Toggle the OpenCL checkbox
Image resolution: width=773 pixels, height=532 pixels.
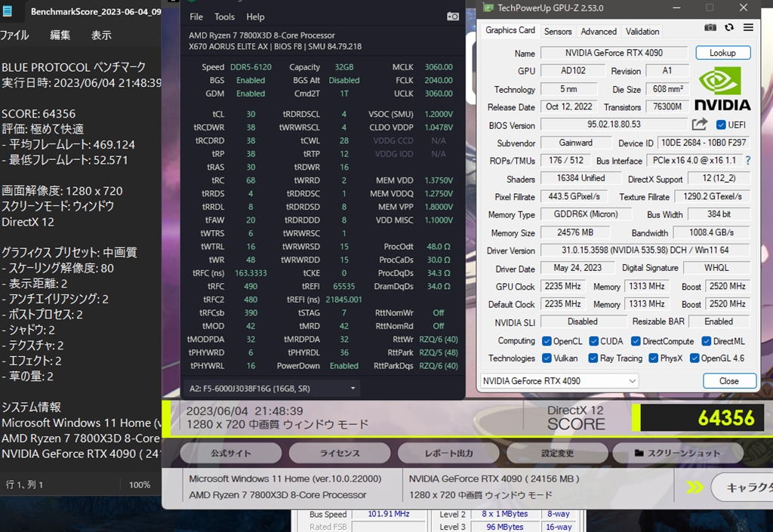547,341
